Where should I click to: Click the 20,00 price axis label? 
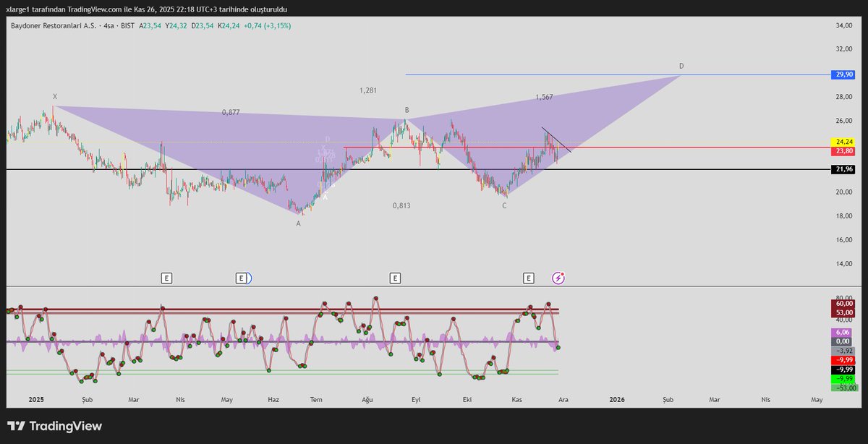tap(844, 192)
